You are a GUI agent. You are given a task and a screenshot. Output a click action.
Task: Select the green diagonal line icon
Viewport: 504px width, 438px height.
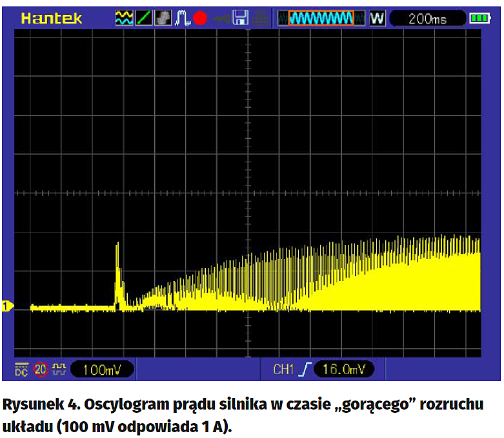click(x=143, y=18)
